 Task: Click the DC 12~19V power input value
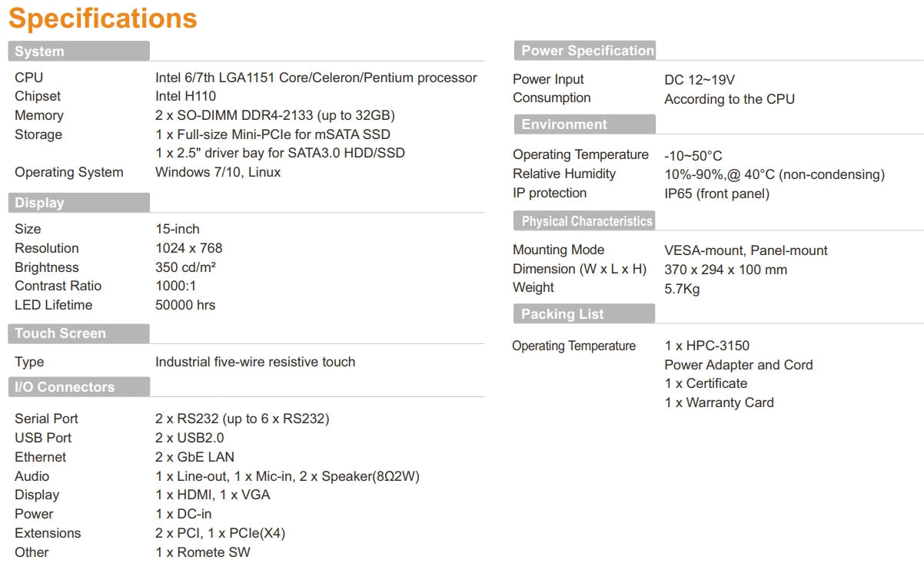click(x=700, y=80)
